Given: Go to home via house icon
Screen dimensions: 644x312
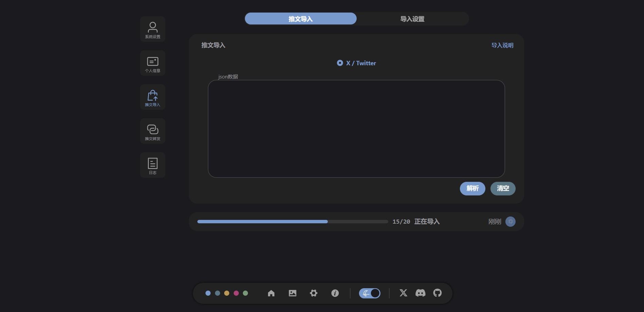Looking at the screenshot, I should tap(271, 293).
